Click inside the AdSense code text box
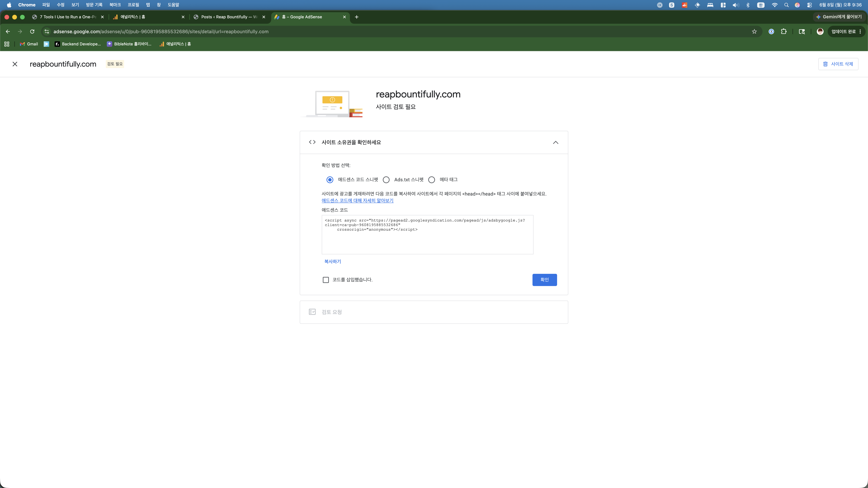The image size is (868, 488). pos(427,235)
